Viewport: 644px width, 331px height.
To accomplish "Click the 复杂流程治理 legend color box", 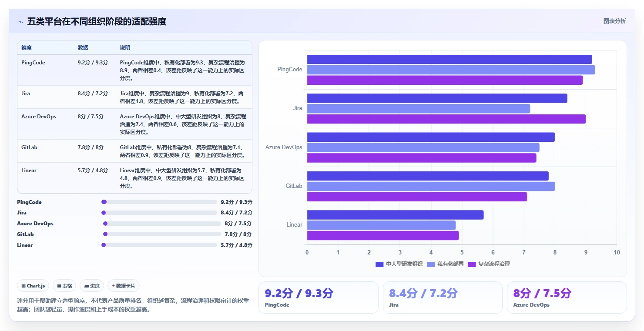I will coord(472,264).
